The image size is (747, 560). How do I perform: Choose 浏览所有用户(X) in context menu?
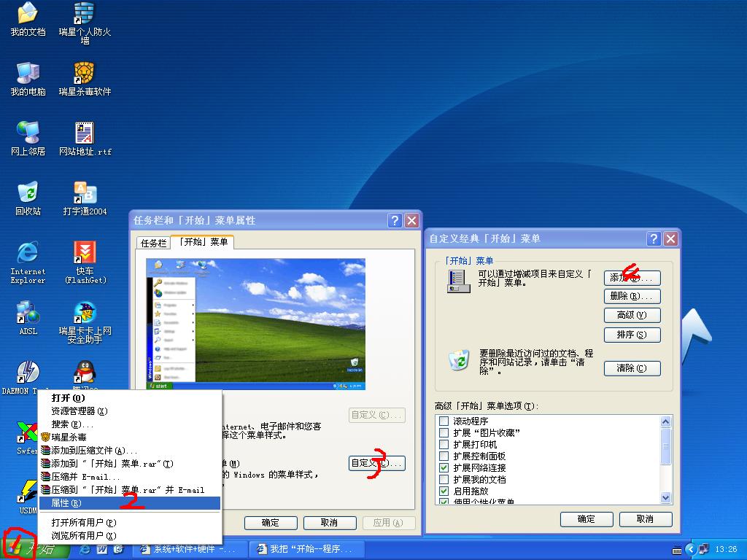[x=130, y=536]
